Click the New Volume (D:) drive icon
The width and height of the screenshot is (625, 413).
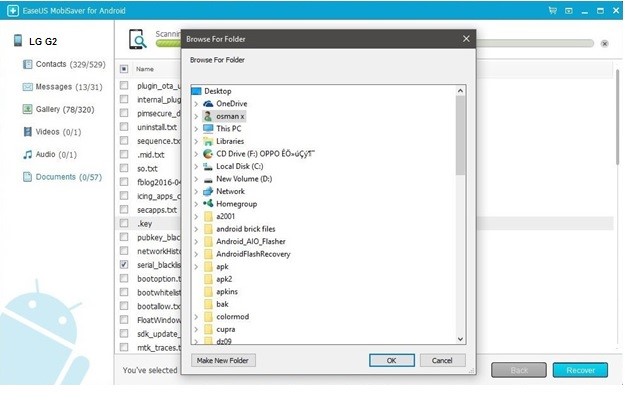(x=208, y=179)
